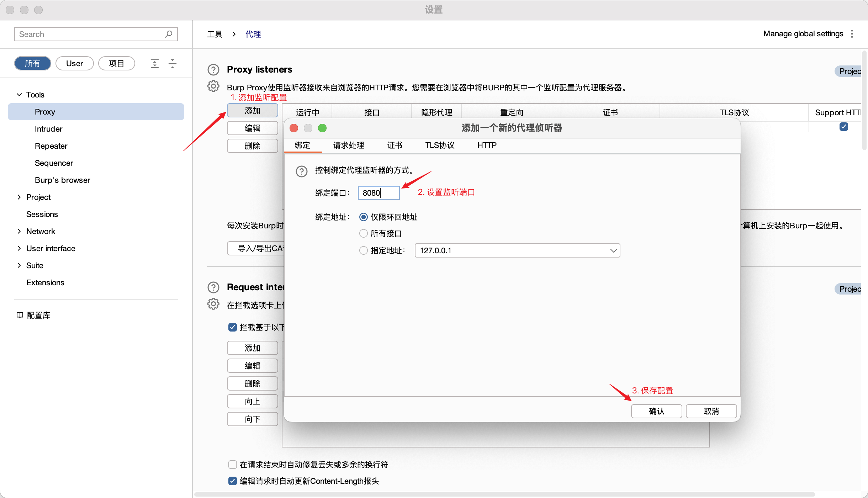Open the three-dot global settings menu

(852, 34)
